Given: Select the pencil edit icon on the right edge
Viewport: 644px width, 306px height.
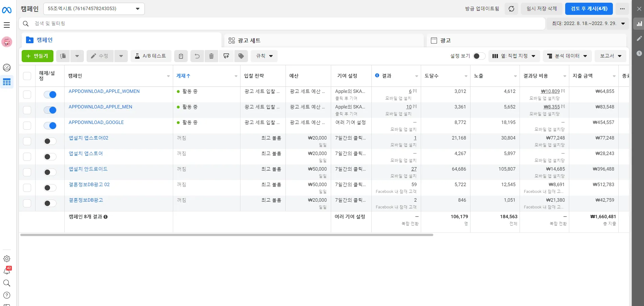Looking at the screenshot, I should [639, 39].
